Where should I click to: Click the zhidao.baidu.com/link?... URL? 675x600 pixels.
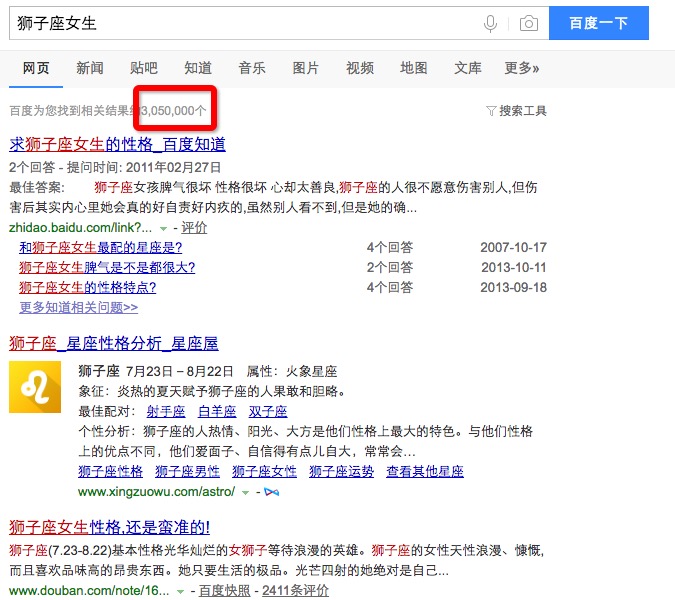click(x=81, y=228)
